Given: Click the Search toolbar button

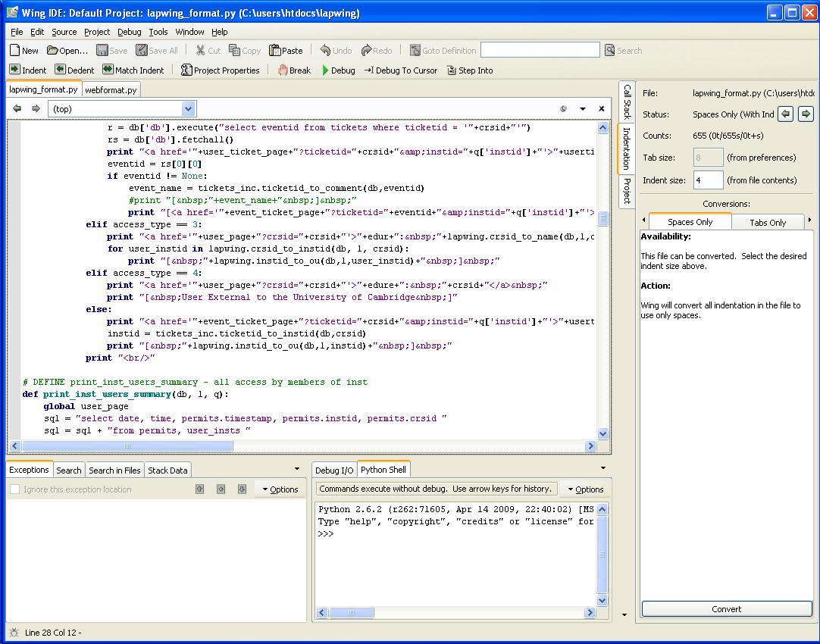Looking at the screenshot, I should (x=623, y=51).
